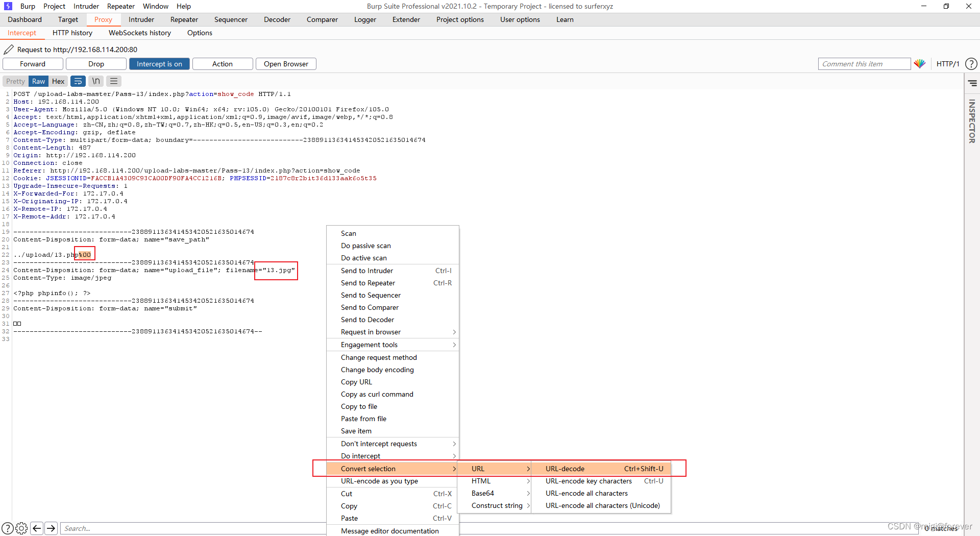Toggle the show non-printable characters \n icon
The image size is (980, 536).
tap(96, 81)
